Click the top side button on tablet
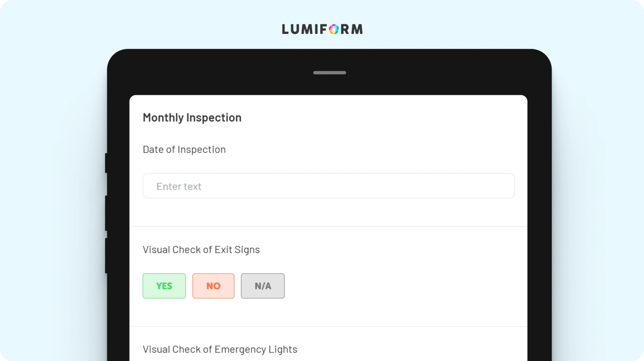Image resolution: width=644 pixels, height=361 pixels. tap(106, 163)
